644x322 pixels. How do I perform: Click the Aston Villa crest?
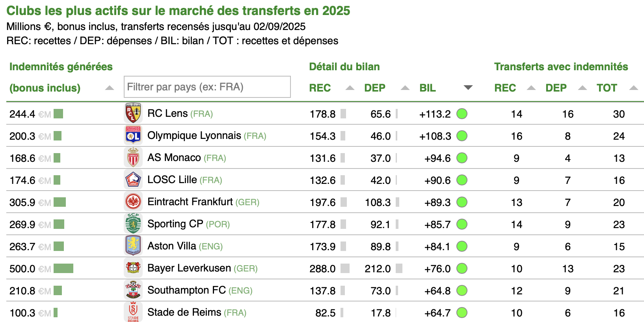133,246
